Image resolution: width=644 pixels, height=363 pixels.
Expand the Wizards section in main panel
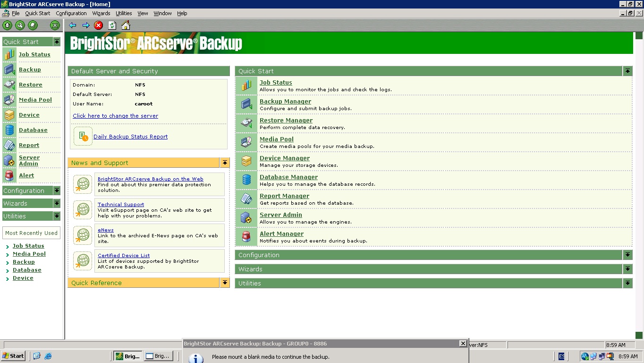point(627,269)
